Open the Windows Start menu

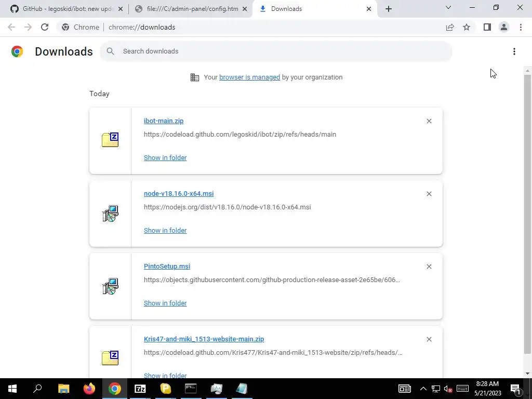12,389
